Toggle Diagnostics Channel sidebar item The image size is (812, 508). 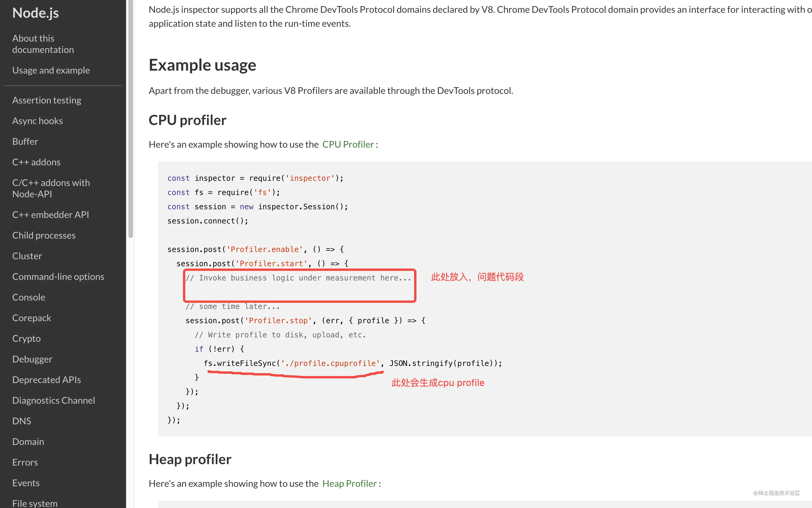coord(54,400)
